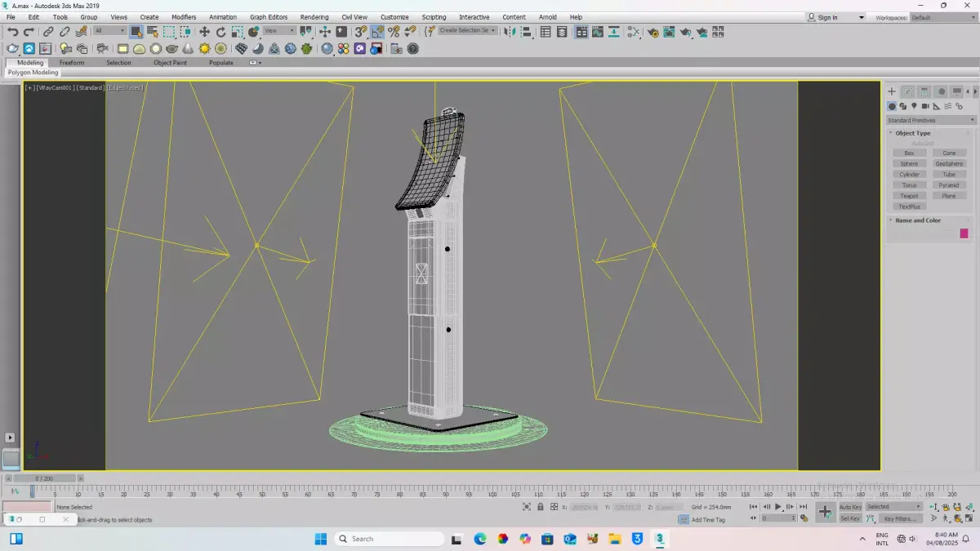
Task: Click the sun light icon in ribbon
Action: click(x=204, y=49)
